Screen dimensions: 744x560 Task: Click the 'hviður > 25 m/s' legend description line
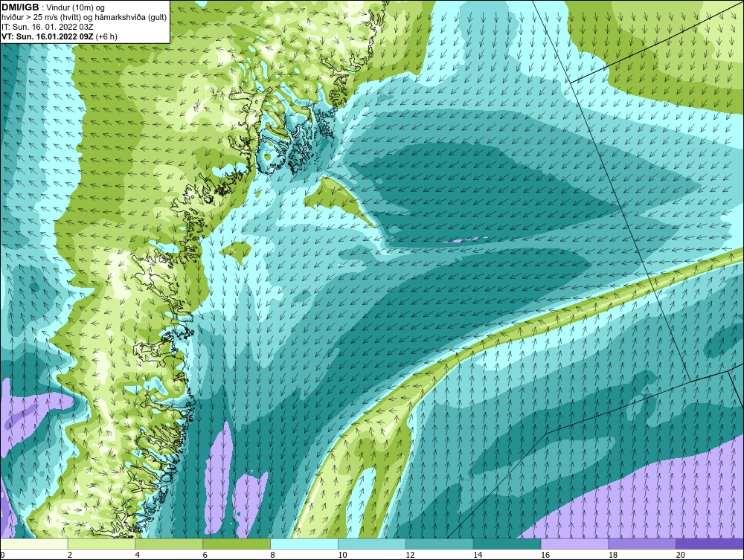(84, 18)
